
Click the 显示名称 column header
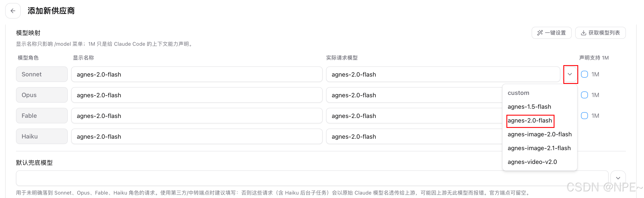click(83, 58)
